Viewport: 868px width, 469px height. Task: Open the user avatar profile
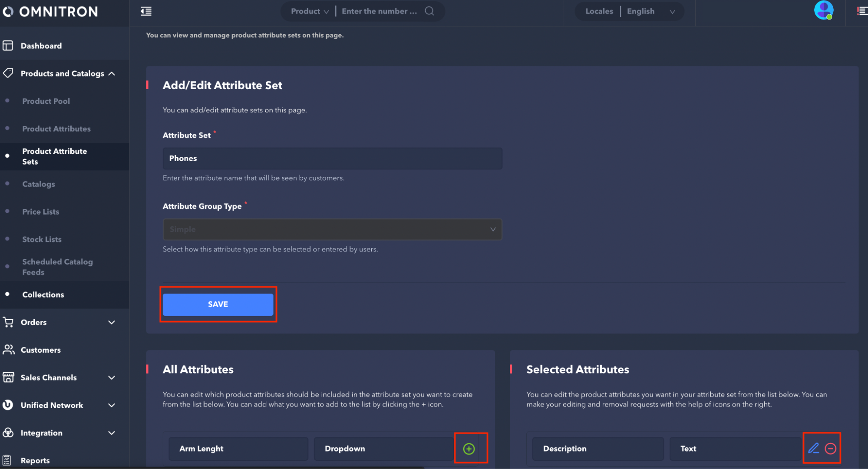tap(823, 10)
